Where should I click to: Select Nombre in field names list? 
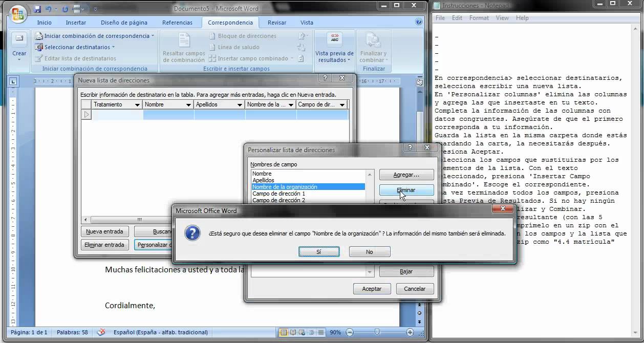pyautogui.click(x=308, y=174)
